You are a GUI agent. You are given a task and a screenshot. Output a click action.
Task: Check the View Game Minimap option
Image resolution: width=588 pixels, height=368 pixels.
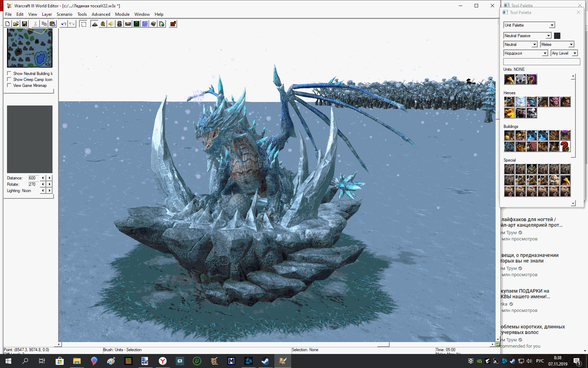(x=9, y=86)
